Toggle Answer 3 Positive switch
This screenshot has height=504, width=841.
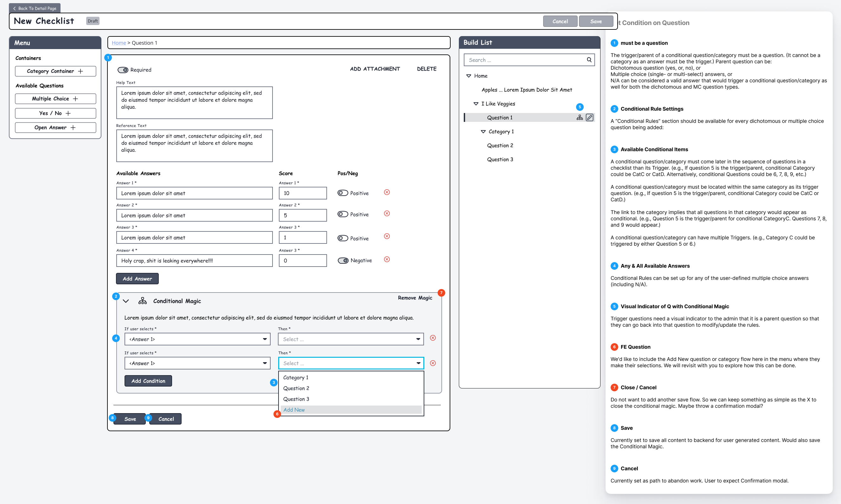click(343, 238)
